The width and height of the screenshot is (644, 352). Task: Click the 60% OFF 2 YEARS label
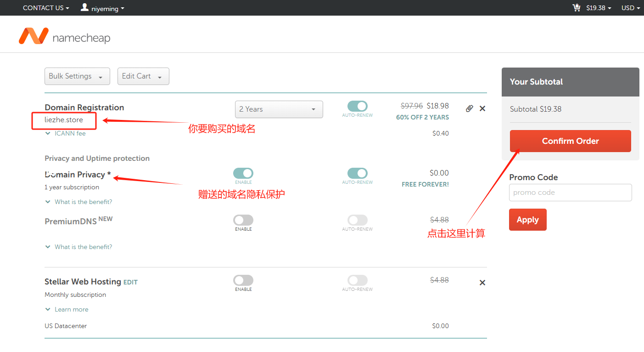click(422, 117)
